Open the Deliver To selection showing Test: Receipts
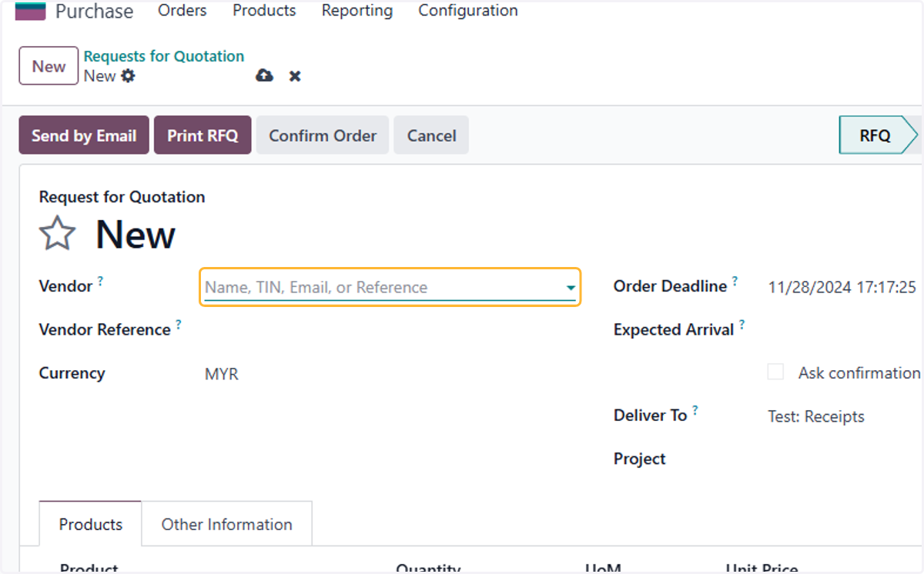The width and height of the screenshot is (924, 574). (x=816, y=417)
